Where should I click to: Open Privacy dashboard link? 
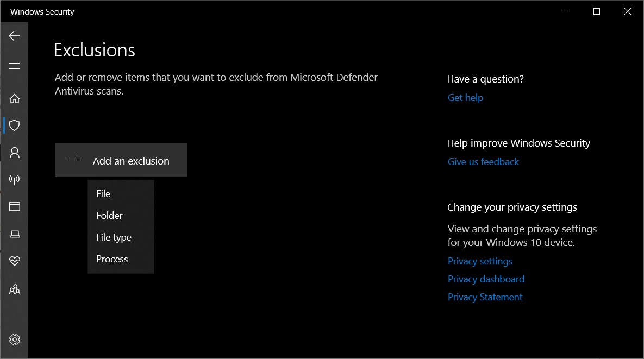click(x=486, y=279)
